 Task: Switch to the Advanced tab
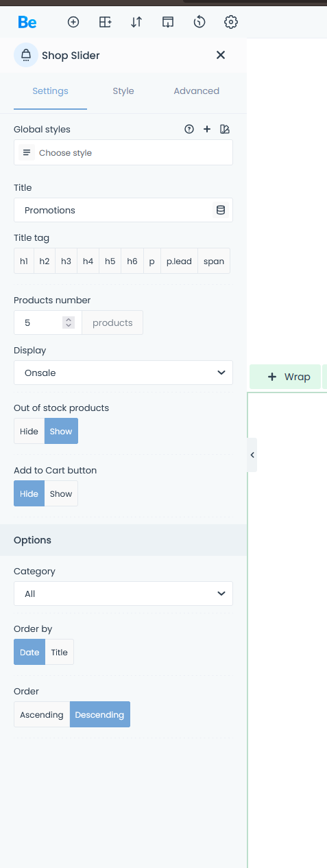[197, 91]
